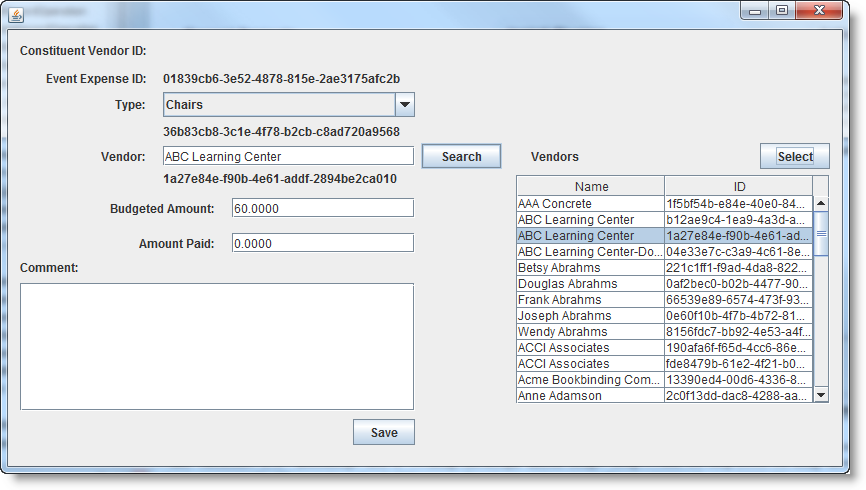866x490 pixels.
Task: Select the Betsy Abrahms vendor row
Action: click(664, 267)
